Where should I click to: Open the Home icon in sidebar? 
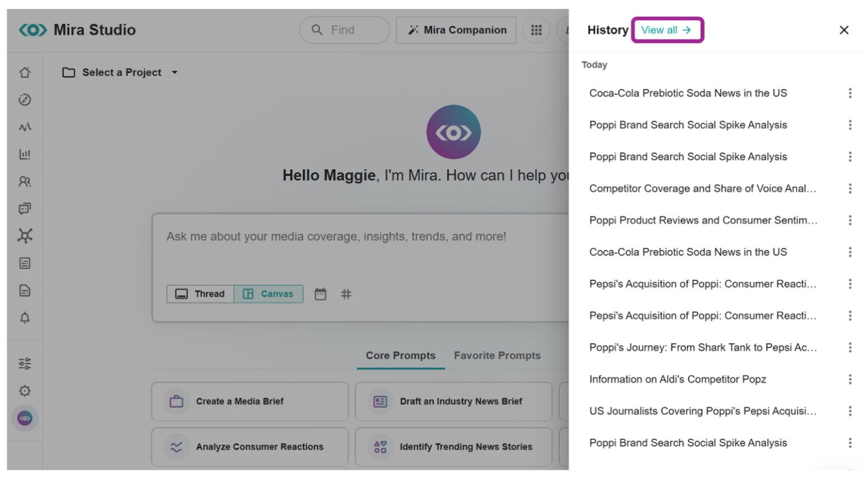tap(25, 73)
